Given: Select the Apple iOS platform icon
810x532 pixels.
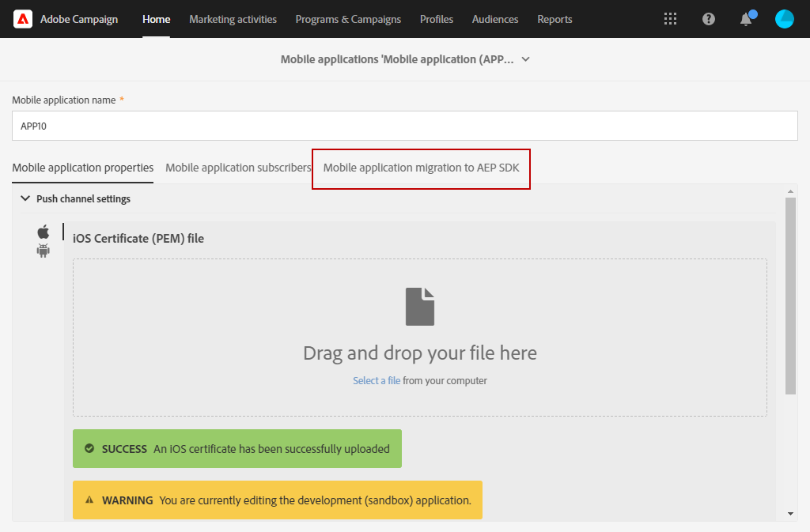Looking at the screenshot, I should coord(44,231).
